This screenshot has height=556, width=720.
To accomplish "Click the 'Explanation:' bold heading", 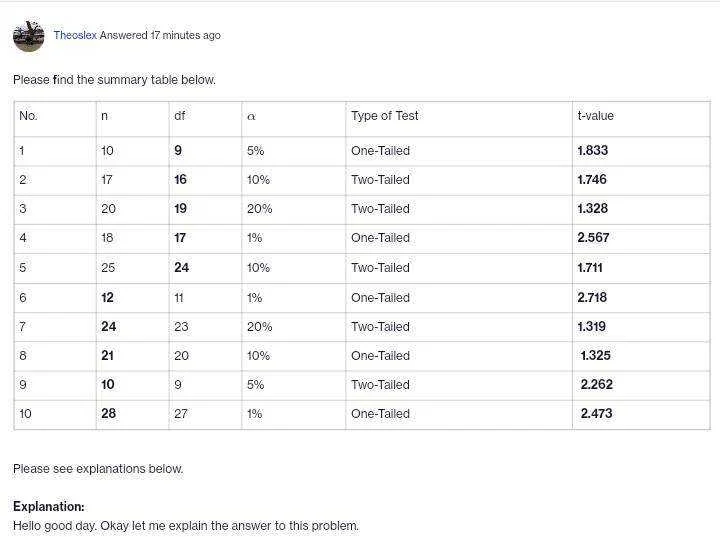I will 49,506.
